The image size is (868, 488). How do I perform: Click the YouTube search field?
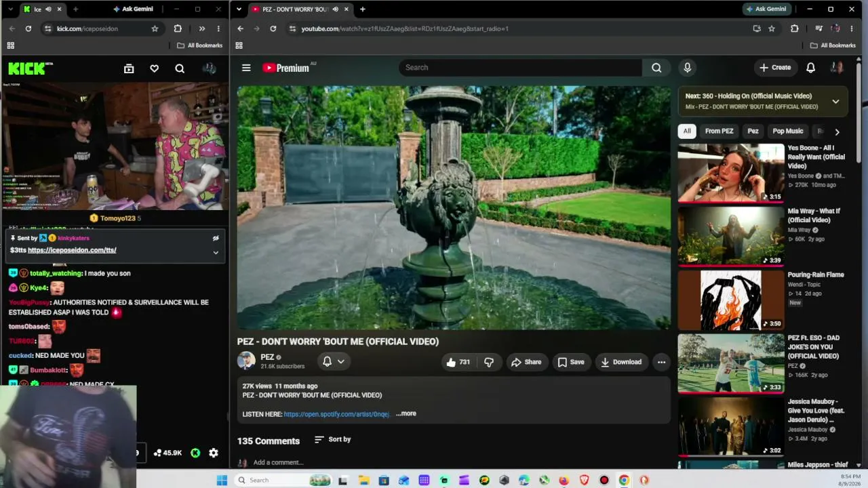(x=520, y=68)
